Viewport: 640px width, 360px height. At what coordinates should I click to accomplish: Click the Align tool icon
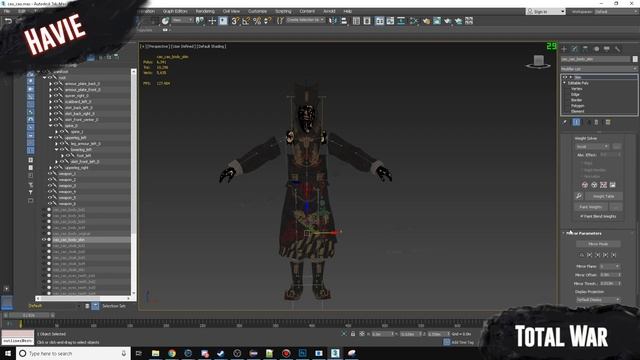point(344,21)
